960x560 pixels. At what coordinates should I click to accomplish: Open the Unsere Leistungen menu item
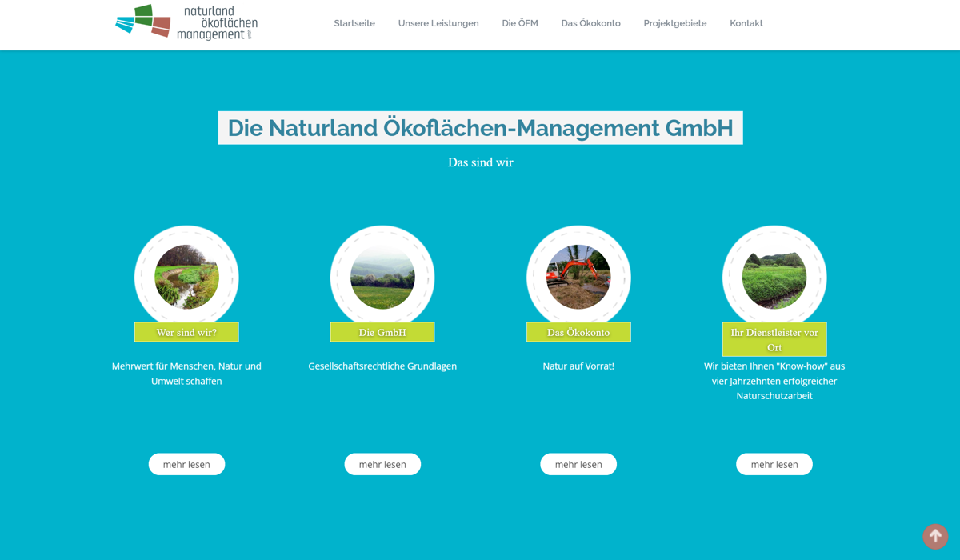(x=438, y=23)
